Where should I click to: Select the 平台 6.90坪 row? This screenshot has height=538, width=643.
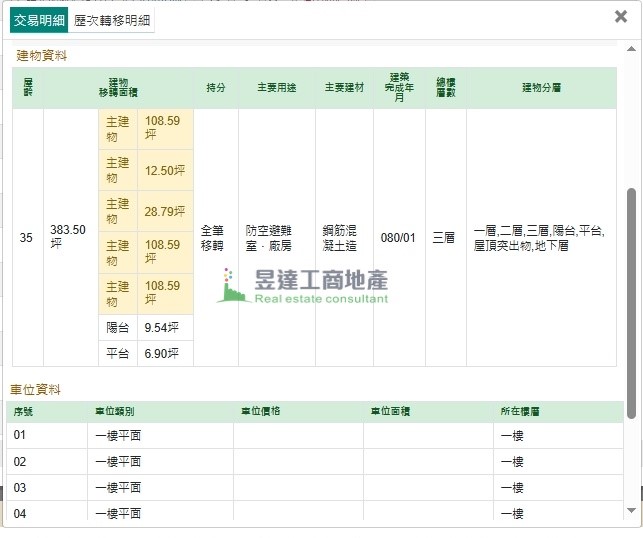[x=146, y=354]
